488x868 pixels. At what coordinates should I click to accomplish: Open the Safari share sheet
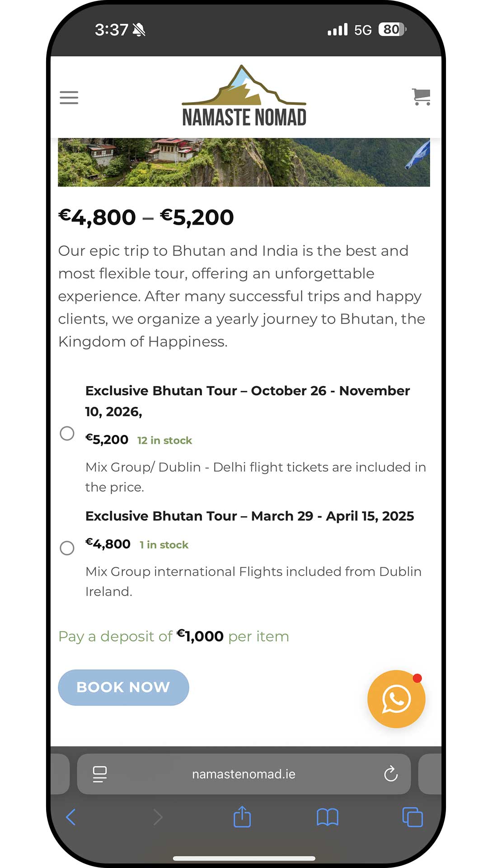(x=242, y=816)
